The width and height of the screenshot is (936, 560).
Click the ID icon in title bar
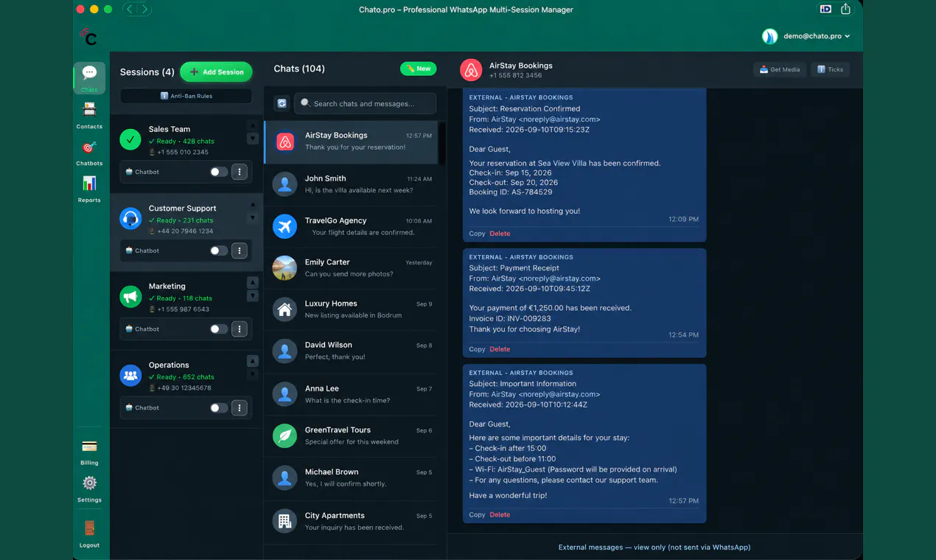[x=825, y=9]
